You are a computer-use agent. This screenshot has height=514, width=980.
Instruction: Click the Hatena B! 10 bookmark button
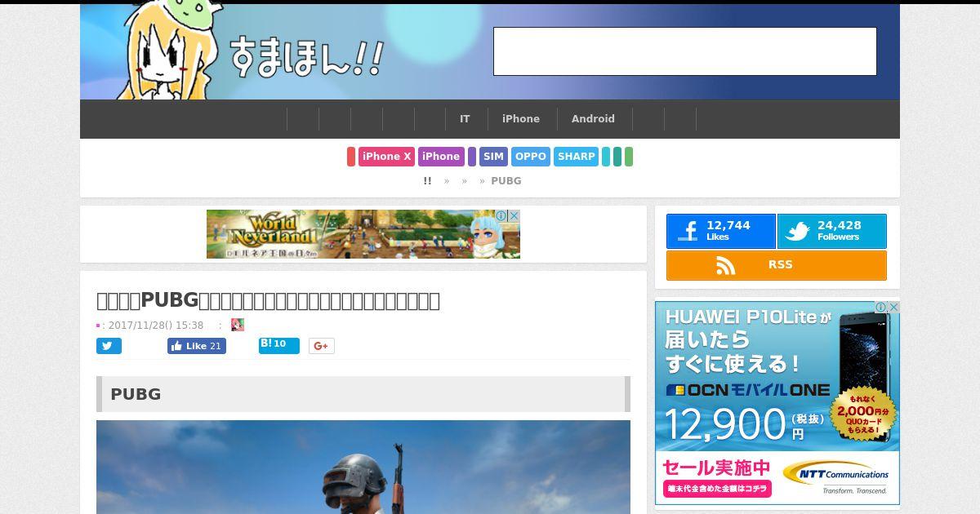279,345
